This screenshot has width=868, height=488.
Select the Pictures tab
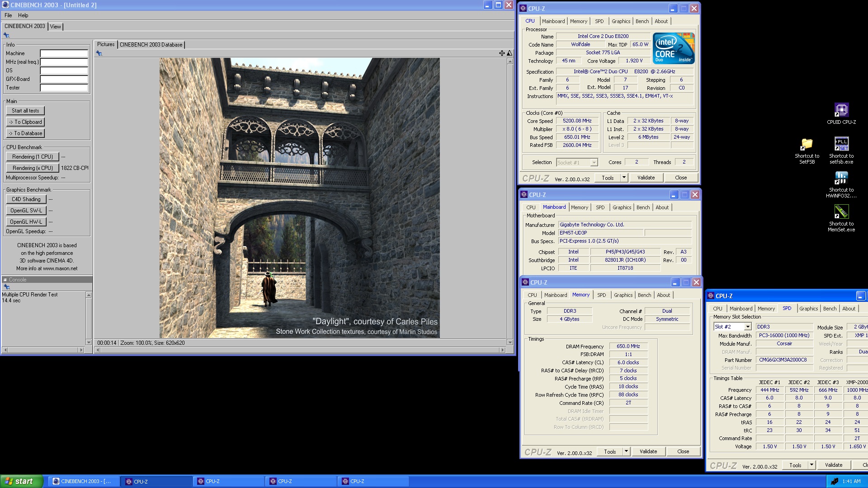[x=106, y=44]
